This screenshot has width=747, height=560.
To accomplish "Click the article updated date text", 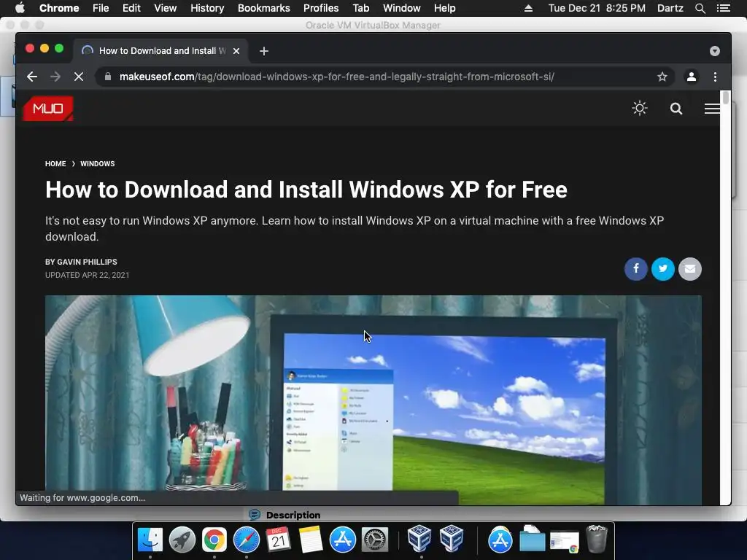I will tap(88, 275).
